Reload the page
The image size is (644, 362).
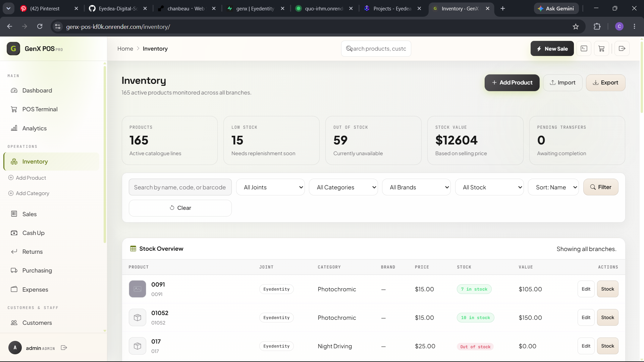click(40, 26)
